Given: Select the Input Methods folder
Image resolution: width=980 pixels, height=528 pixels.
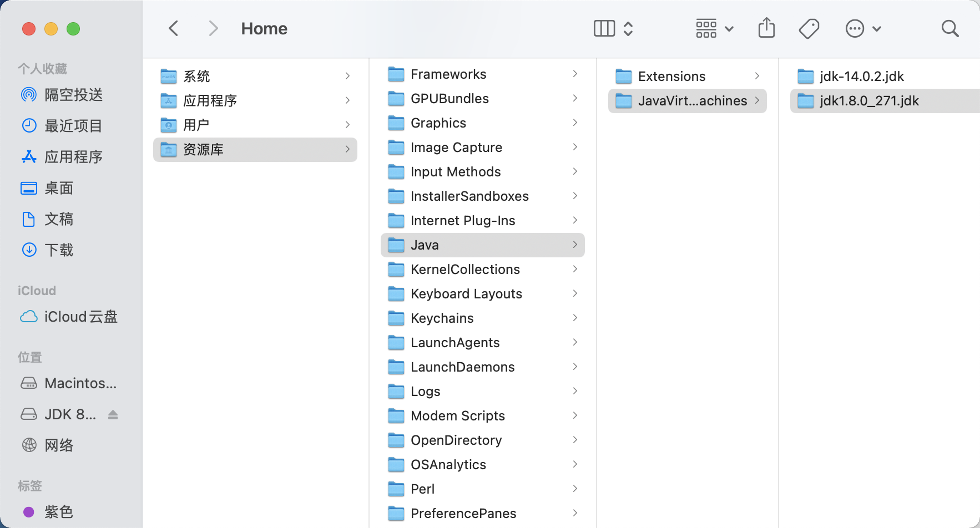Looking at the screenshot, I should 483,171.
